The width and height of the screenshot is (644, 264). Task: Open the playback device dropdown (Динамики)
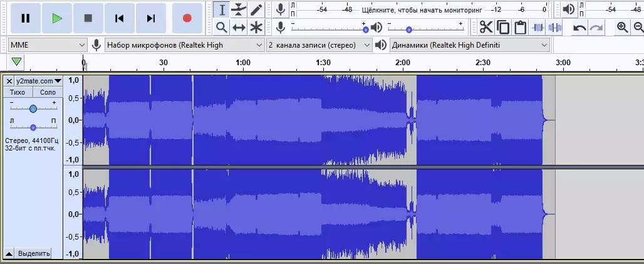[x=470, y=45]
